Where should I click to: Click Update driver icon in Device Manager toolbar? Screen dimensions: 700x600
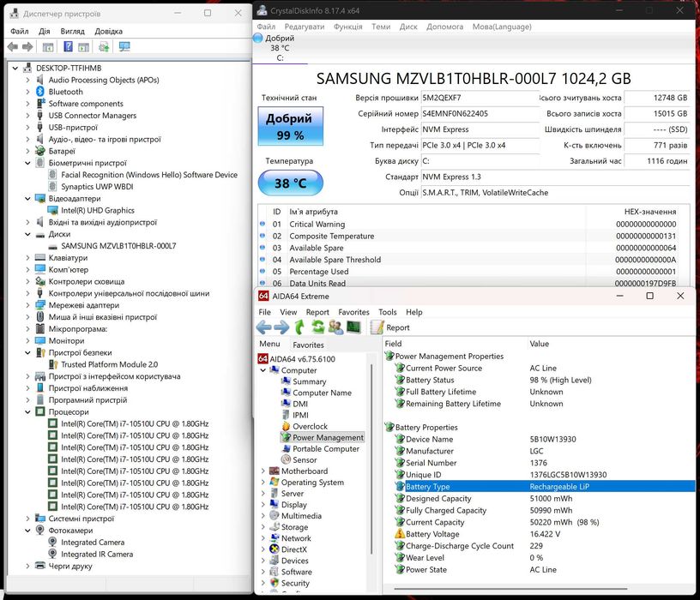104,47
